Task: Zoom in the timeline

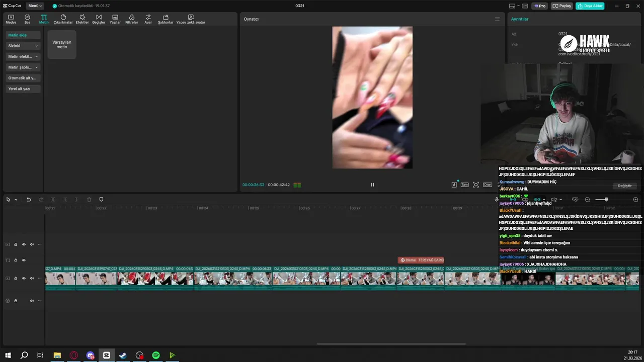Action: tap(635, 200)
